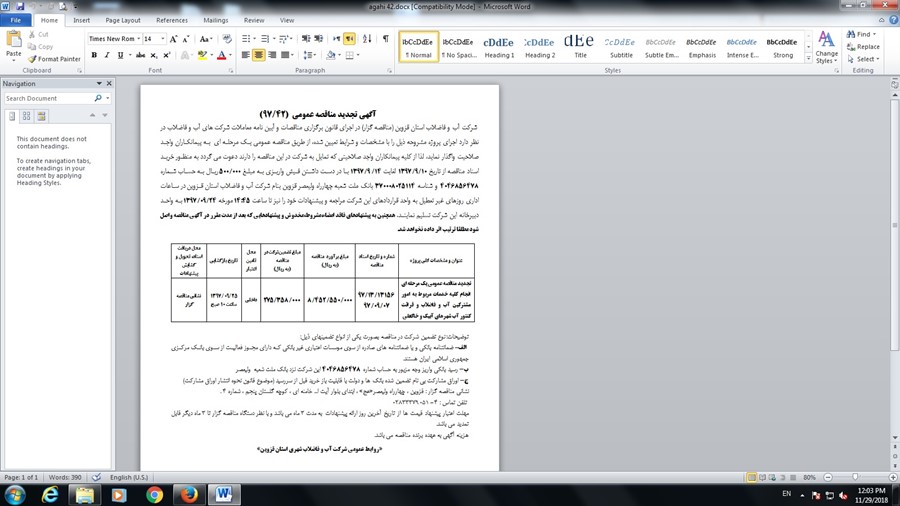Open the Mailings ribbon tab
Image resolution: width=900 pixels, height=506 pixels.
(x=215, y=20)
